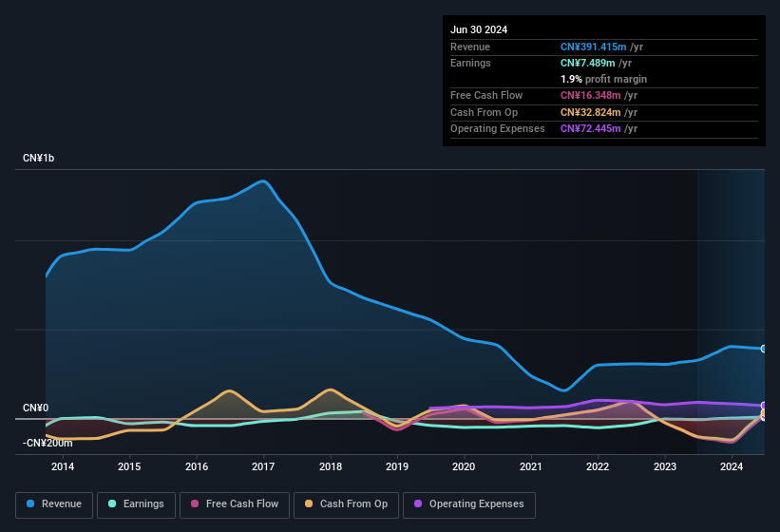The image size is (780, 532).
Task: Toggle the Earnings legend button
Action: pyautogui.click(x=136, y=504)
